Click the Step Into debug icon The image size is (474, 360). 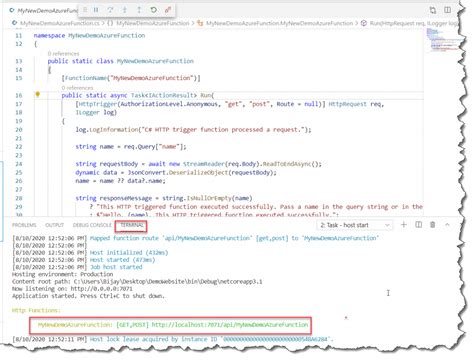pyautogui.click(x=125, y=10)
